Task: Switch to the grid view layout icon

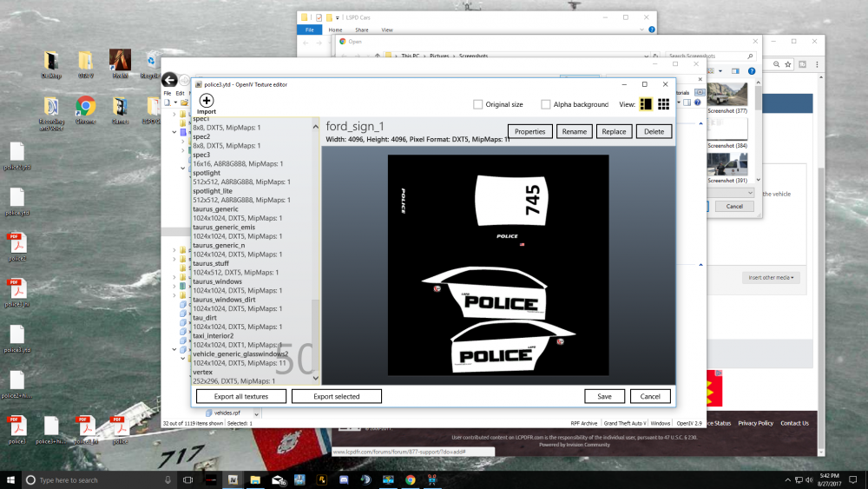Action: click(663, 104)
